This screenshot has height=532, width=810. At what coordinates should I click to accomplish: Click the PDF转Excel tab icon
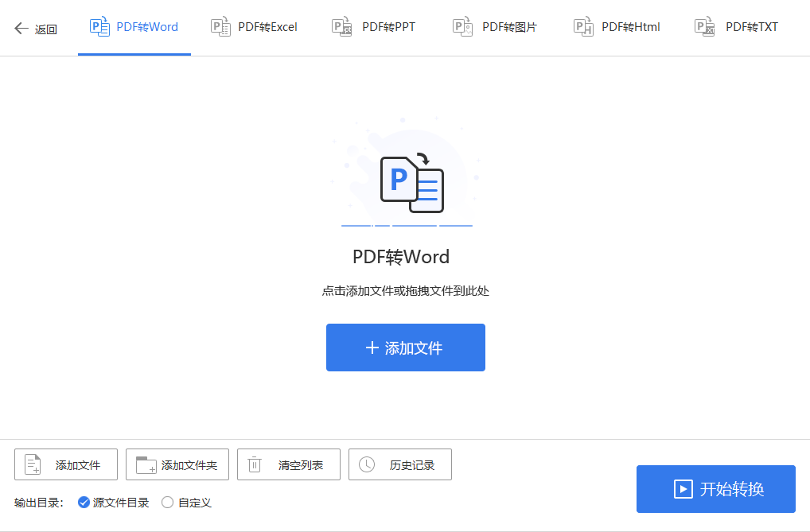click(x=220, y=26)
